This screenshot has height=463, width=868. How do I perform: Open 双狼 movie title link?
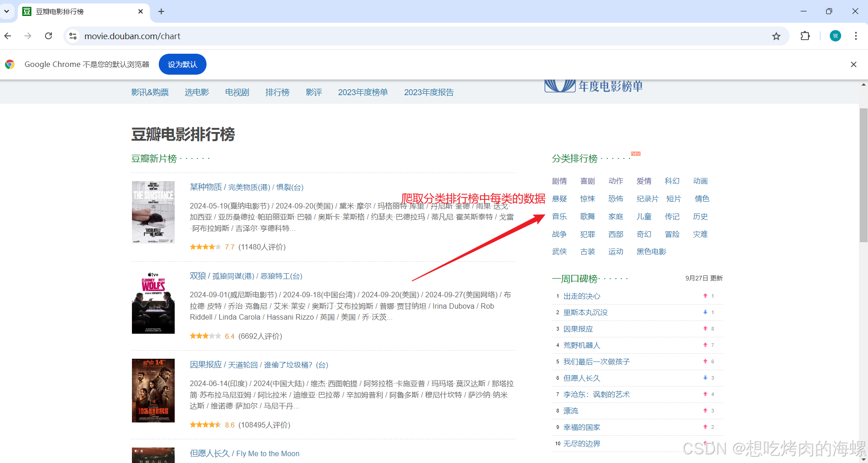coord(246,276)
